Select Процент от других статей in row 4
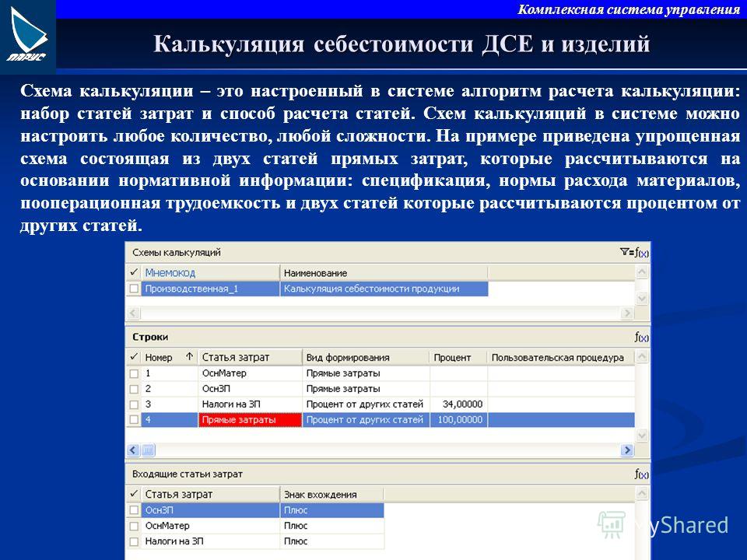The width and height of the screenshot is (747, 560). coord(366,419)
